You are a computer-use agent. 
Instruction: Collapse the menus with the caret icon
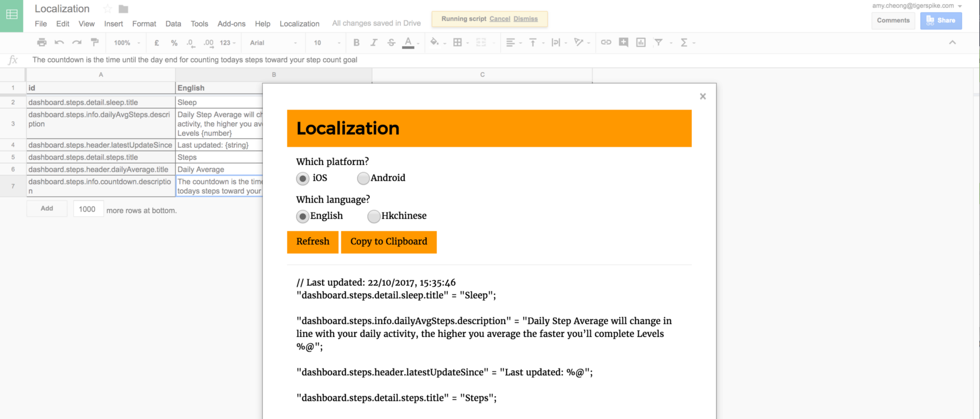[x=952, y=43]
